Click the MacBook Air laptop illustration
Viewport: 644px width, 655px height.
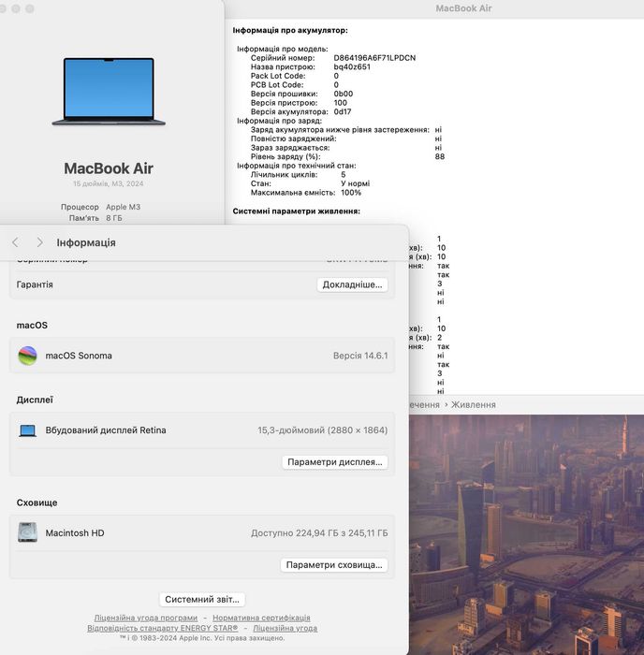[x=109, y=92]
